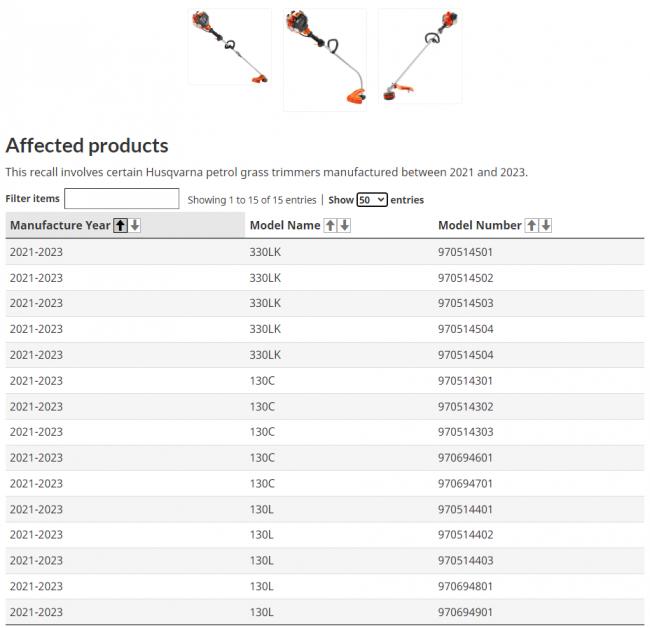The height and width of the screenshot is (628, 650).
Task: Sort Model Name ascending arrow
Action: point(330,225)
